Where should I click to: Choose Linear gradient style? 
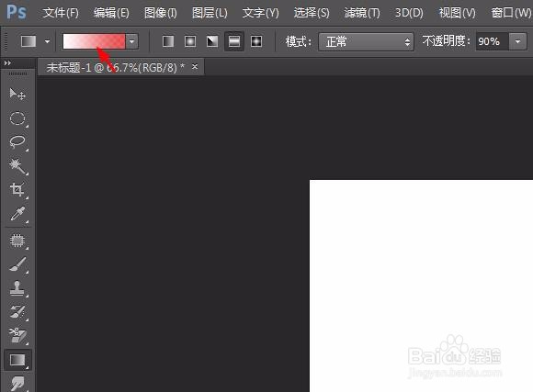[x=168, y=41]
